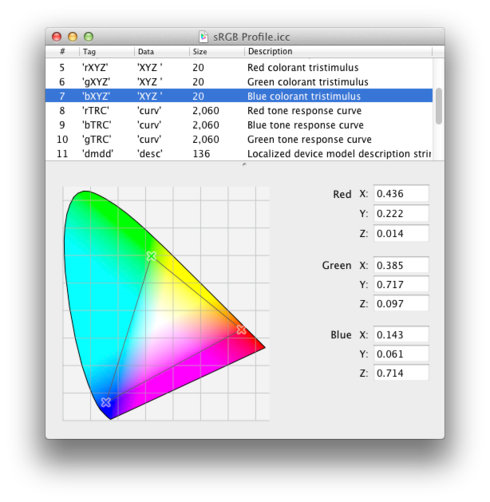Image resolution: width=490 pixels, height=502 pixels.
Task: Click the Green Z value field 0.097
Action: [x=401, y=304]
